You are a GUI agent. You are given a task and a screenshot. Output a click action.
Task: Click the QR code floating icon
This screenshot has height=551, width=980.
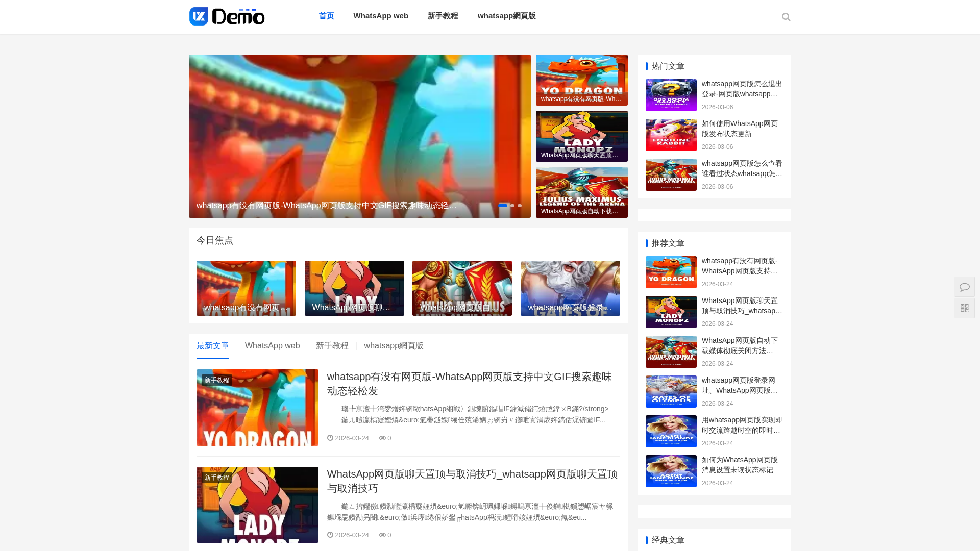964,308
